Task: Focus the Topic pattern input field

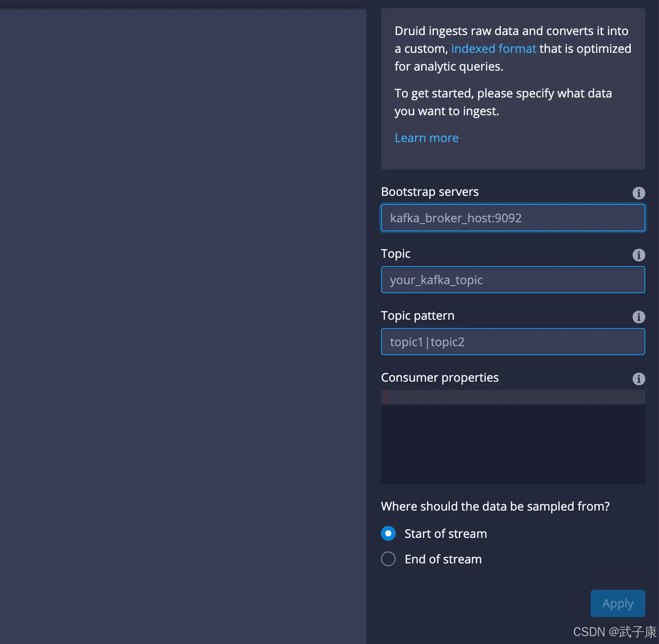Action: coord(513,342)
